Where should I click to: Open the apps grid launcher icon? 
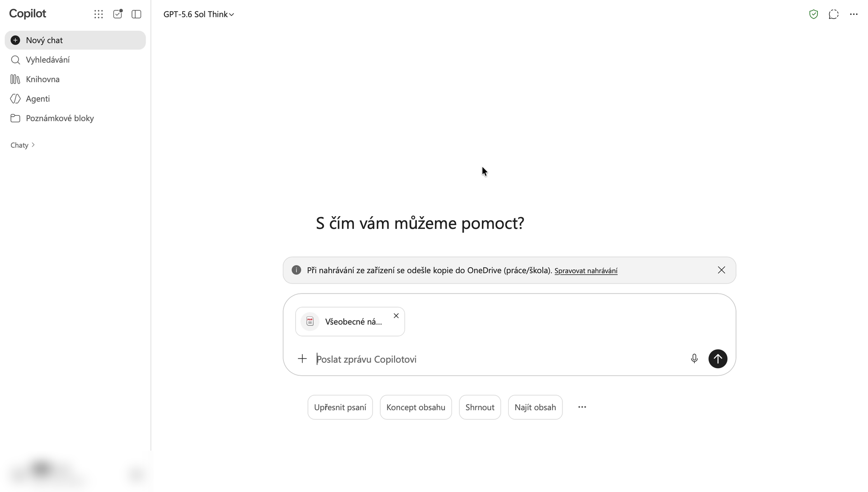(x=99, y=14)
